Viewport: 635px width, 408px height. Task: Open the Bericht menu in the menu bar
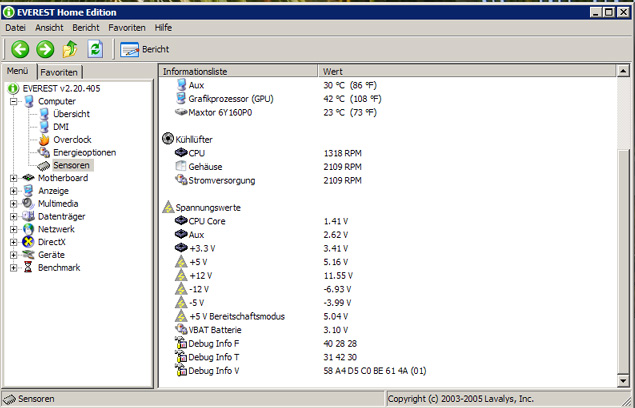point(86,28)
